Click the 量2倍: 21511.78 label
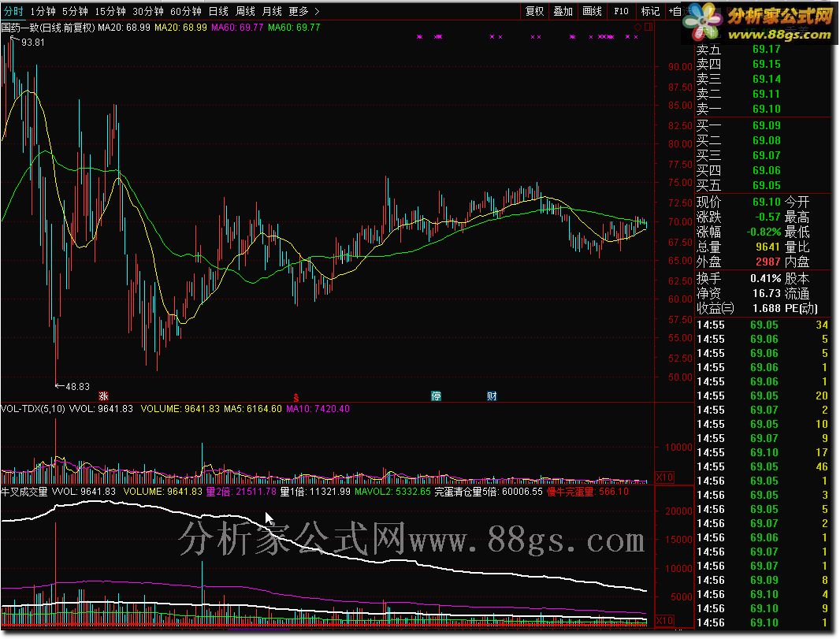This screenshot has height=639, width=840. pyautogui.click(x=241, y=491)
